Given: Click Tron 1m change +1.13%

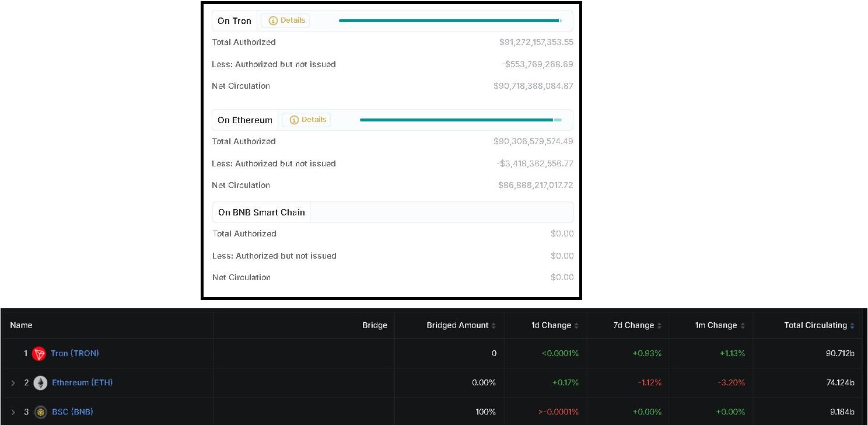Looking at the screenshot, I should [x=732, y=353].
